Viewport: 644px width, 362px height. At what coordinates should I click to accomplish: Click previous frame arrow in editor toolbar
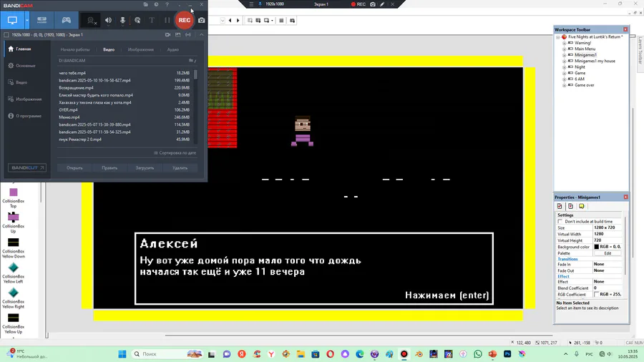point(230,21)
